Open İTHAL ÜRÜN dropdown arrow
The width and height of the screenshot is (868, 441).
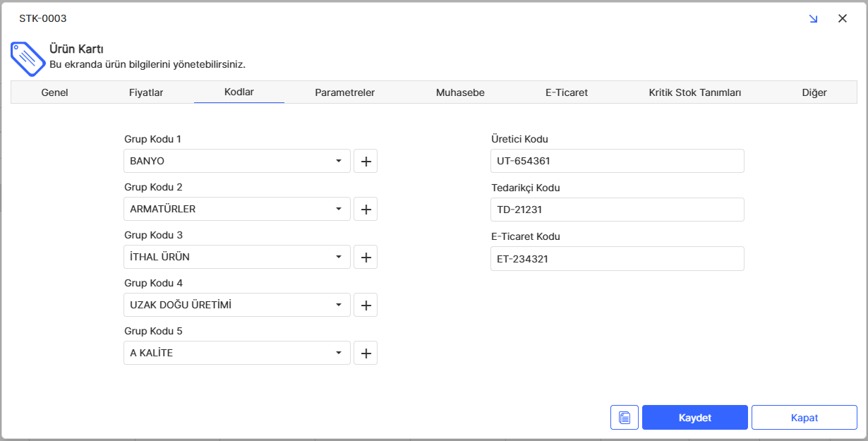(339, 257)
